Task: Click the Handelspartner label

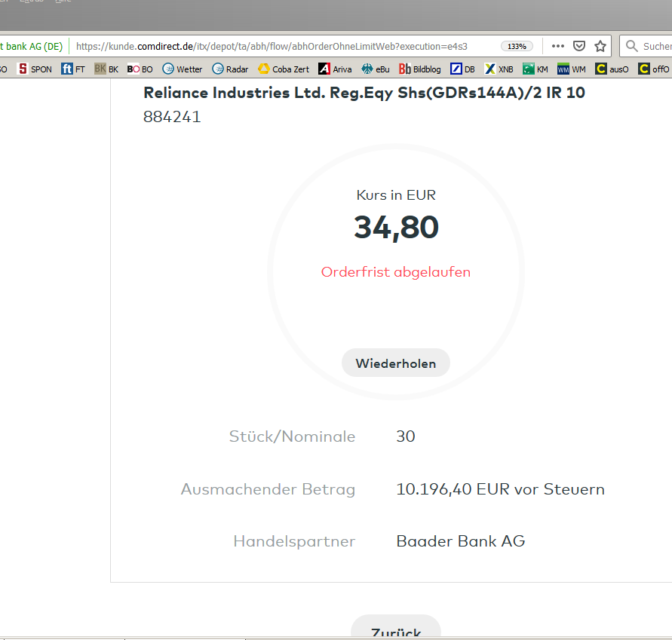Action: (x=294, y=541)
